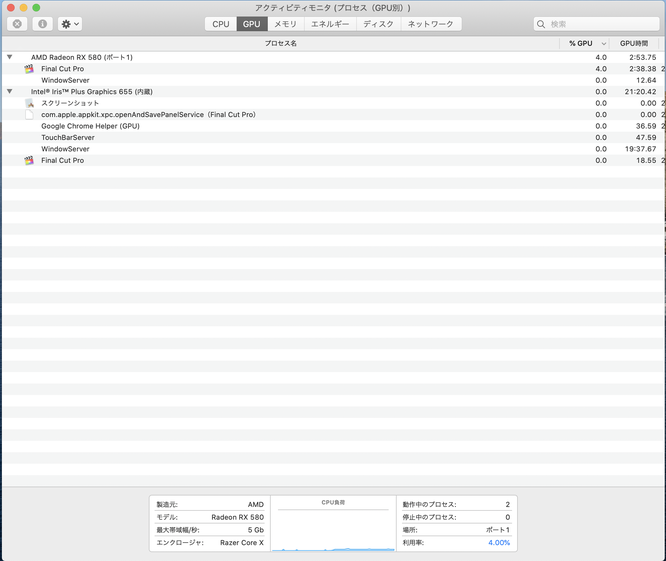Select the Intel Iris Plus Graphics 655 row
Screen dimensions: 666x561
point(333,92)
